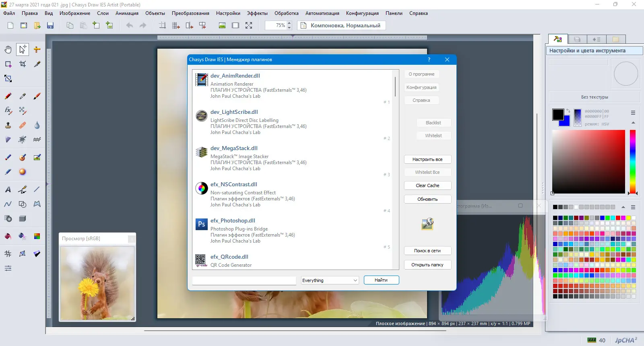Click the Открыть папку button
644x346 pixels.
coord(427,265)
